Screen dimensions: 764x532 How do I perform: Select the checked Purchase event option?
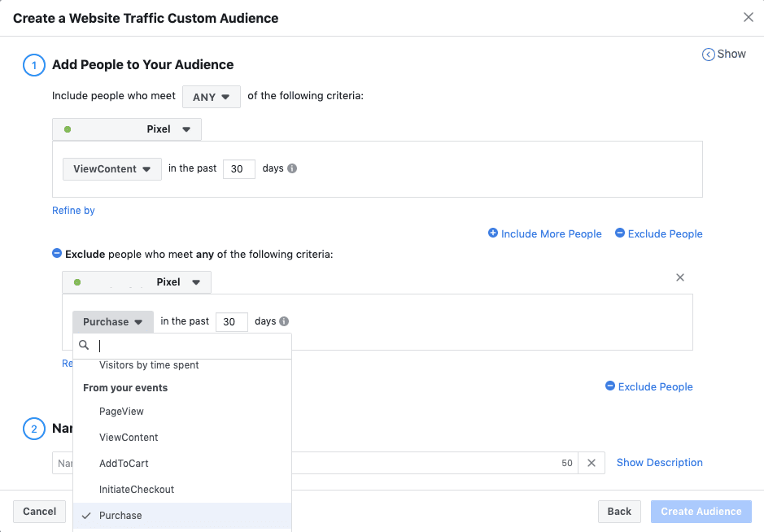pos(120,516)
